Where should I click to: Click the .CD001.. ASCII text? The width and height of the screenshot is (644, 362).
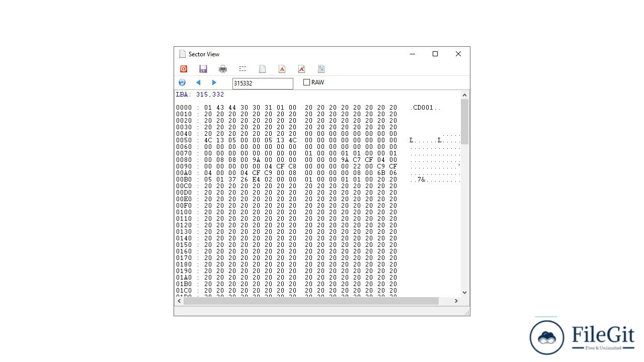425,108
